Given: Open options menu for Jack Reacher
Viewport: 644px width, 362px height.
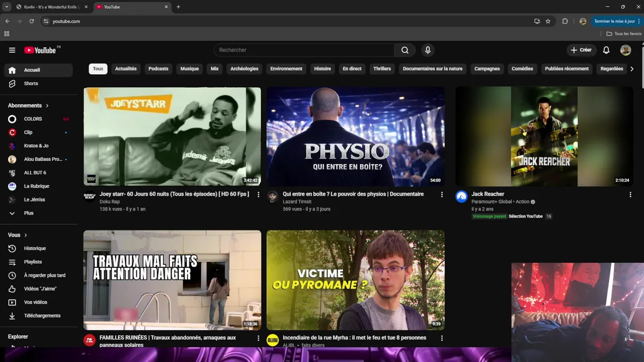Looking at the screenshot, I should (630, 195).
